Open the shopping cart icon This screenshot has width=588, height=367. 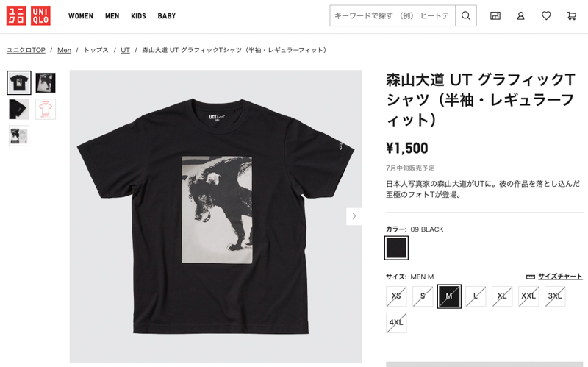(572, 15)
